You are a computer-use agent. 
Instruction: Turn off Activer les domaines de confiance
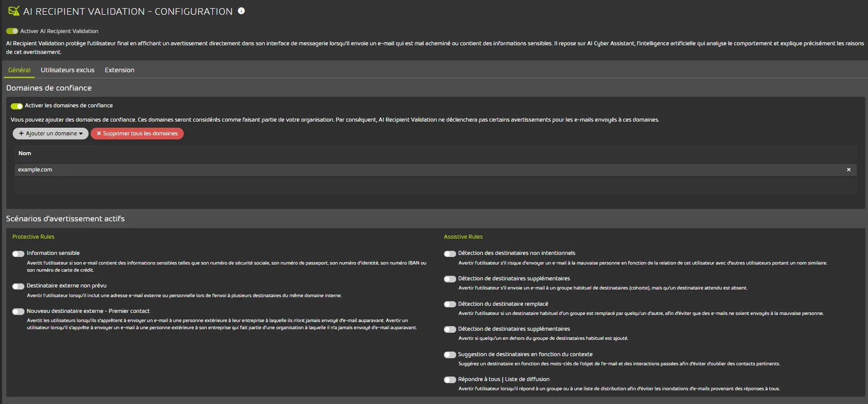(x=17, y=106)
